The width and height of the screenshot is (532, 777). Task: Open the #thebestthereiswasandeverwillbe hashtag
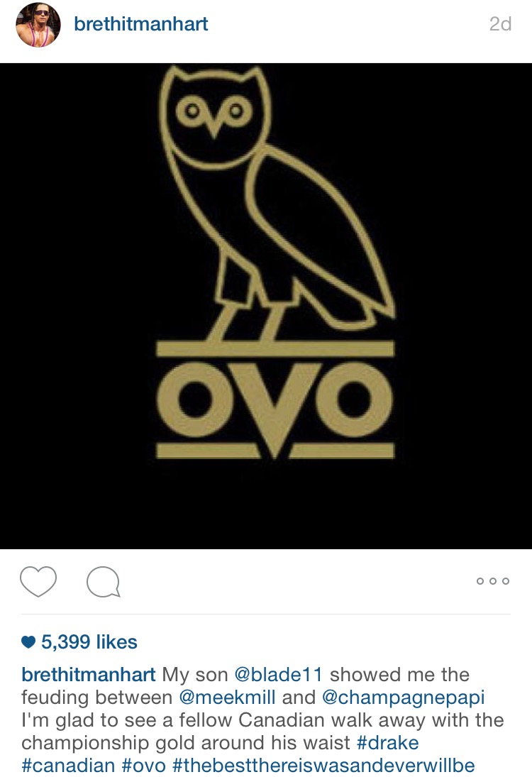click(323, 766)
